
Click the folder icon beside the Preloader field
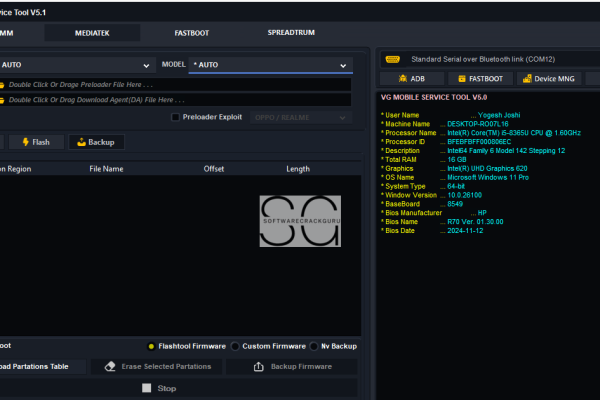point(2,85)
